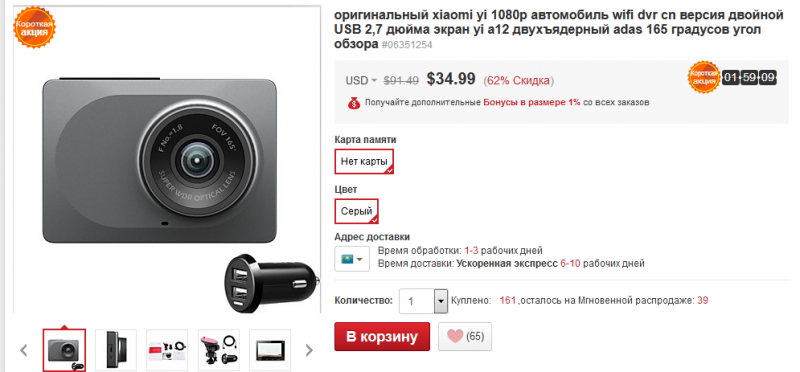The height and width of the screenshot is (372, 800).
Task: Click the flash sale badge beside the countdown timer
Action: click(704, 78)
